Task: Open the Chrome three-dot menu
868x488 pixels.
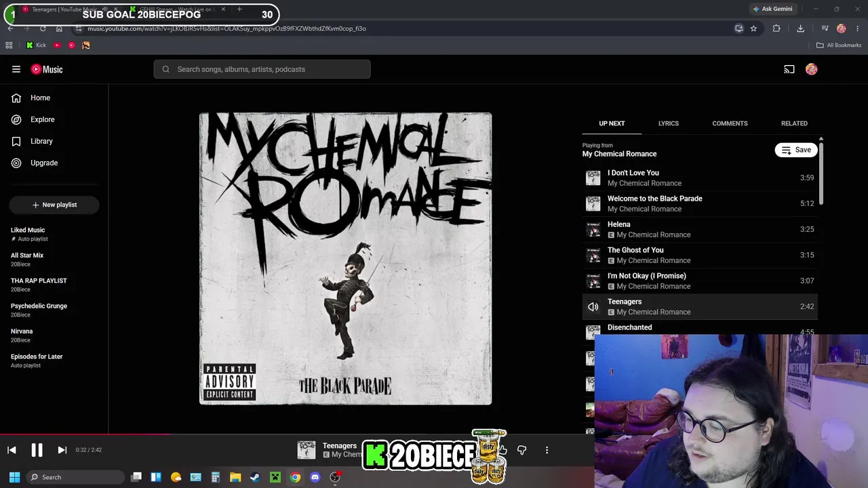Action: [x=858, y=28]
